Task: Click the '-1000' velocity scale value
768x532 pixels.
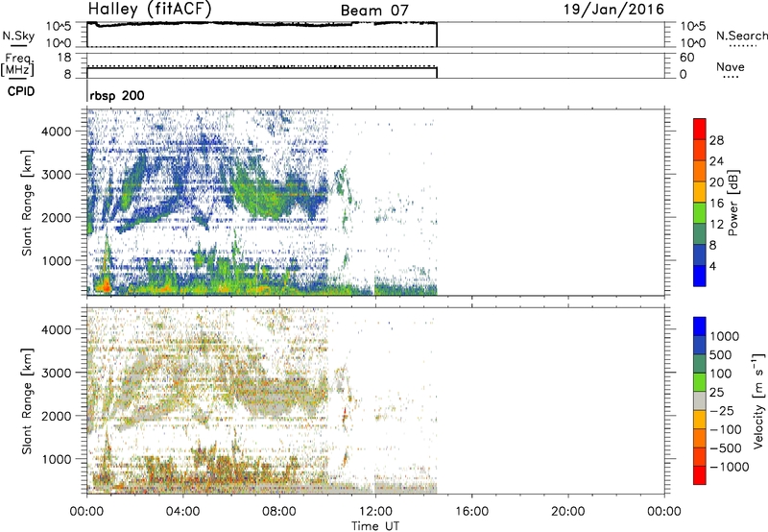Action: [x=729, y=467]
